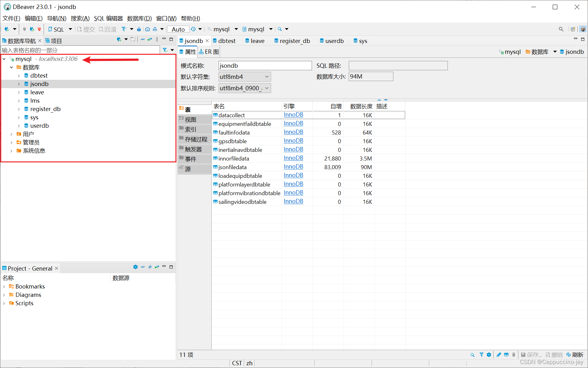588x368 pixels.
Task: Click the new connection icon in navigator panel
Action: [119, 39]
